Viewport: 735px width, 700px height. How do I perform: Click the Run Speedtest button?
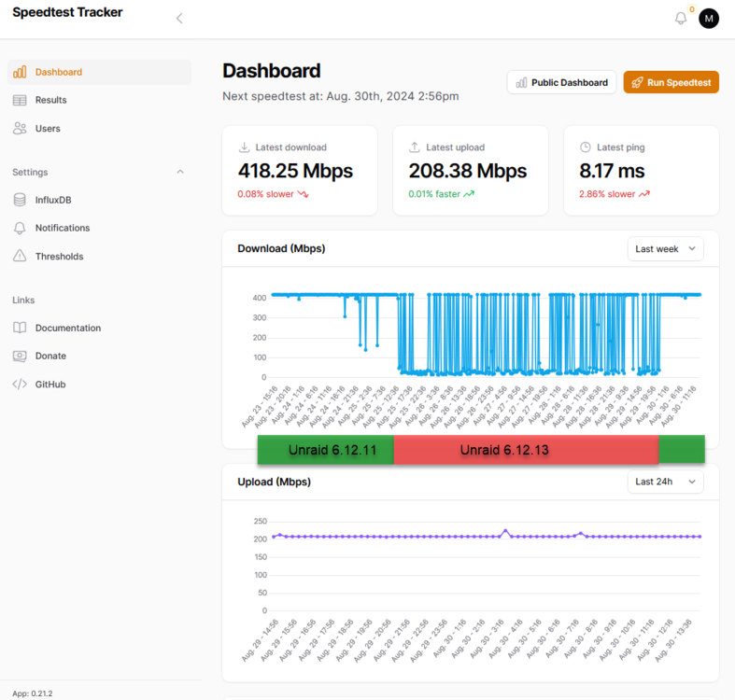click(x=671, y=82)
